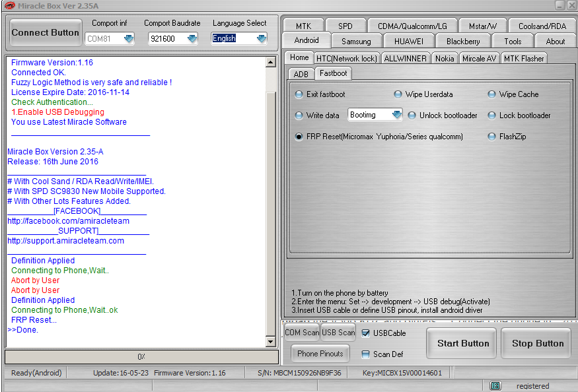
Task: Select the Home sub-tab
Action: [x=299, y=57]
